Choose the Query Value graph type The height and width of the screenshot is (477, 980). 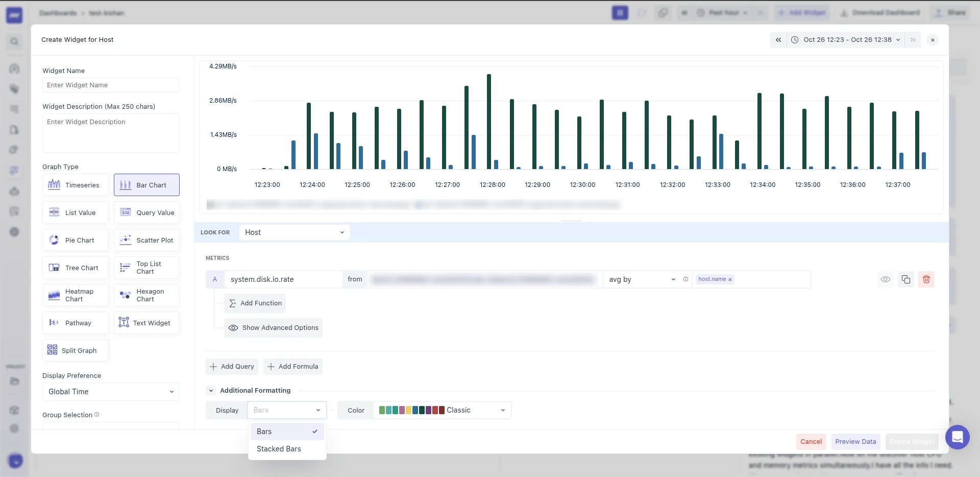point(146,212)
